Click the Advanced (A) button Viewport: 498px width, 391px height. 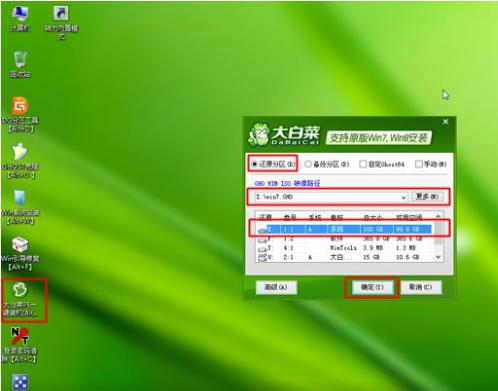[x=276, y=287]
